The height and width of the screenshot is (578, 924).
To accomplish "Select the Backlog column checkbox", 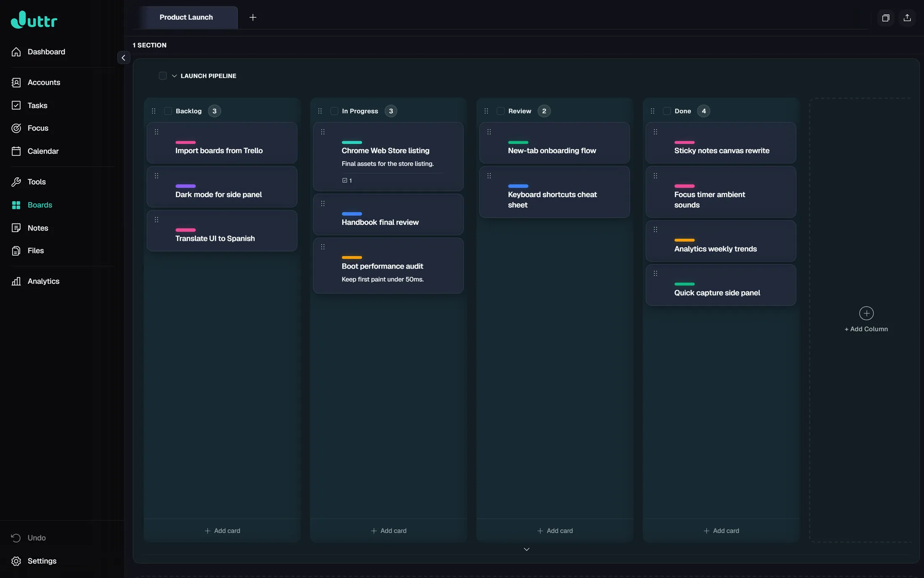I will 168,111.
